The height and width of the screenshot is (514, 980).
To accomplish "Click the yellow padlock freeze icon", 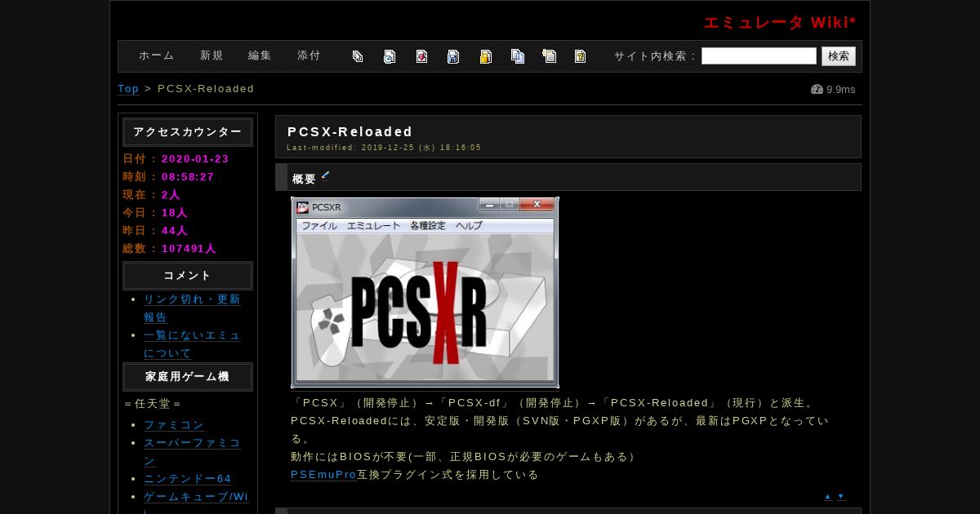I will point(485,56).
